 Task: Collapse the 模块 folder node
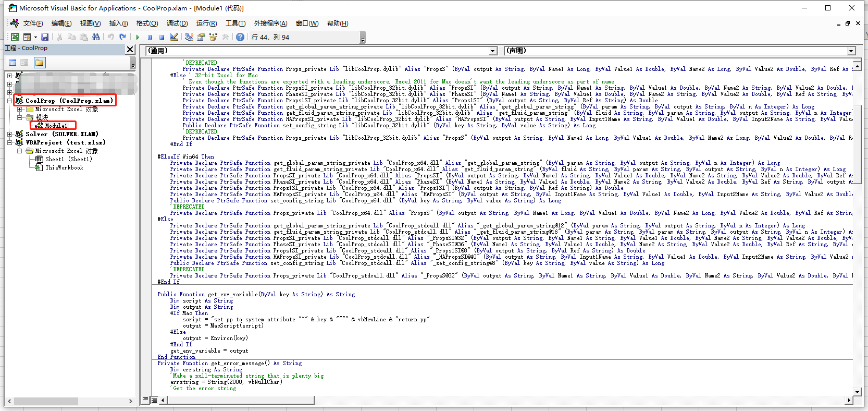pos(20,117)
